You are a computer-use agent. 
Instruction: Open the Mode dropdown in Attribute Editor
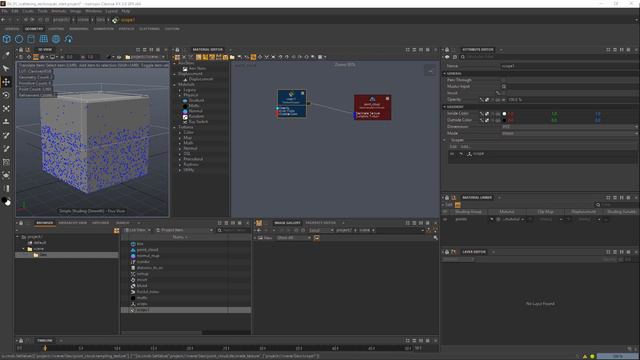point(569,133)
